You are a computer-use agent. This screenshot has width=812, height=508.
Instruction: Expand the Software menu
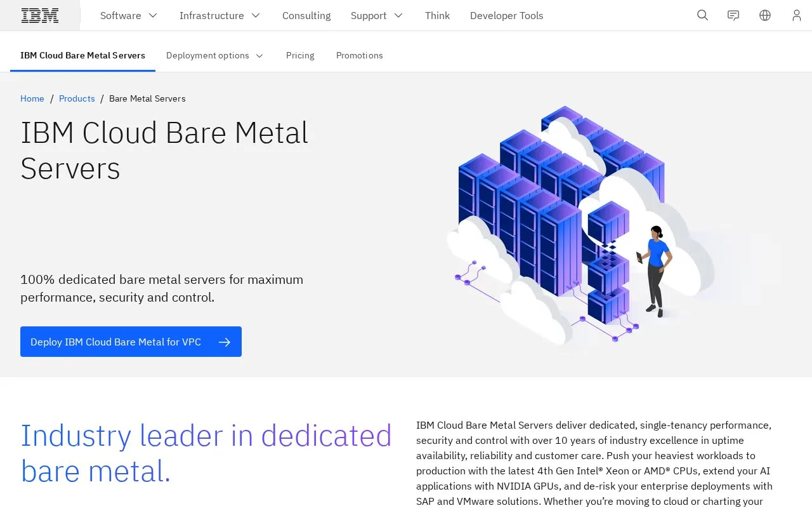[129, 15]
